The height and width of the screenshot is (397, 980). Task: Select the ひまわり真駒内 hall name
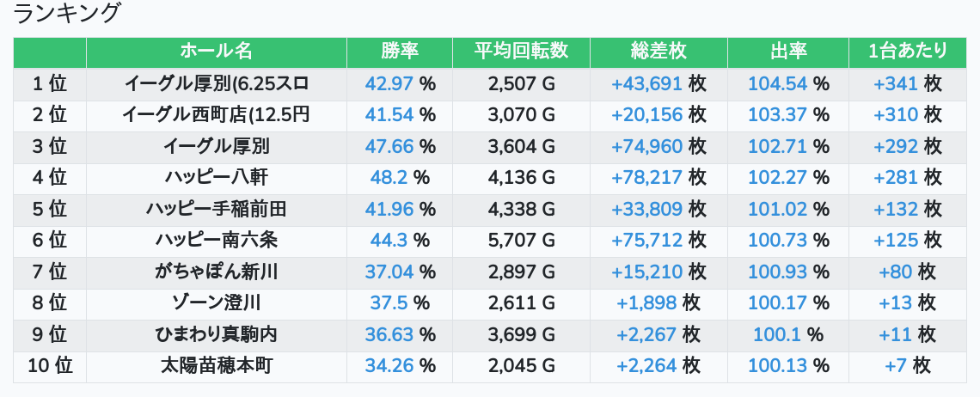[x=216, y=334]
